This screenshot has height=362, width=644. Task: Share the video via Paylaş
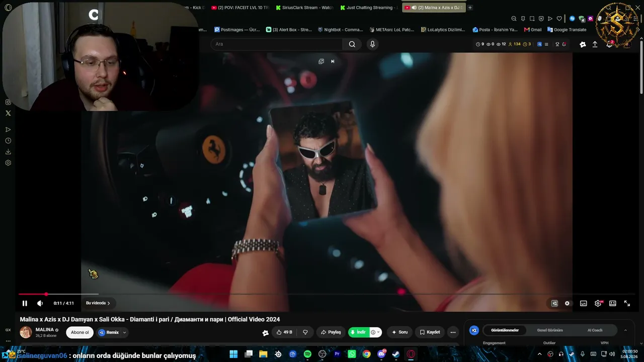[x=331, y=332]
